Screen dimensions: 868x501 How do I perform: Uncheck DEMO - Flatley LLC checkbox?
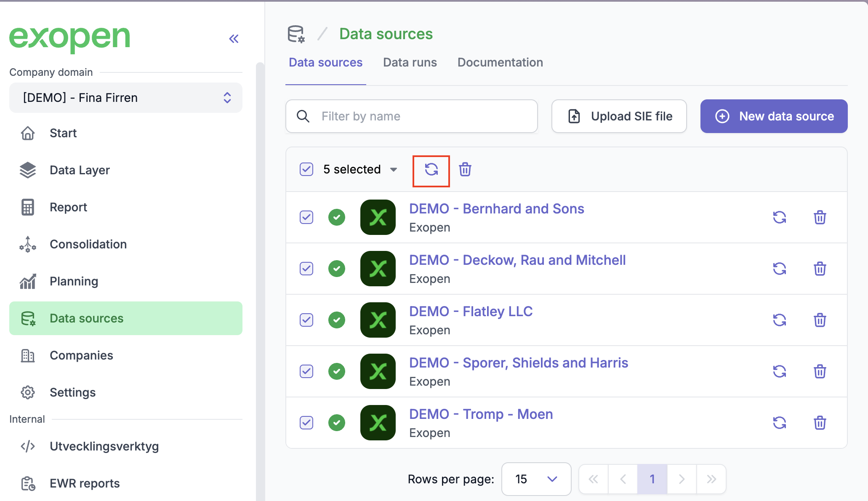(x=306, y=320)
